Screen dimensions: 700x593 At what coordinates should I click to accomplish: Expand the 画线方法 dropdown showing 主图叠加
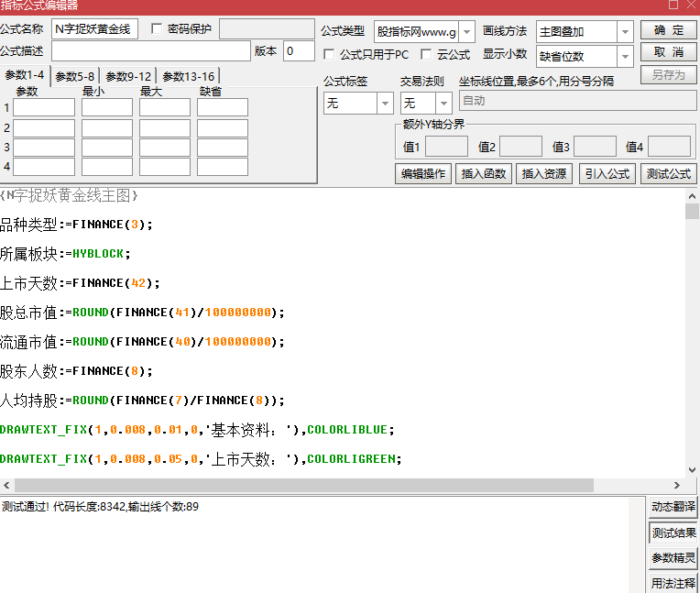625,32
